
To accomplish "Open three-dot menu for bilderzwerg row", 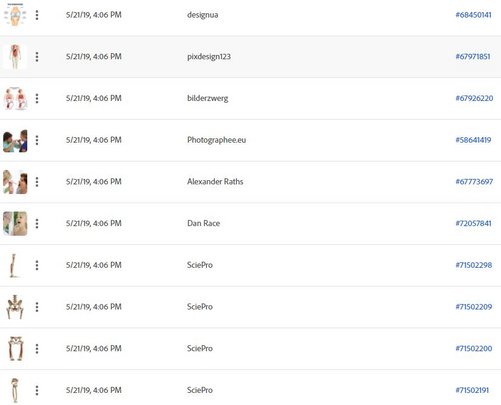I will coord(37,98).
